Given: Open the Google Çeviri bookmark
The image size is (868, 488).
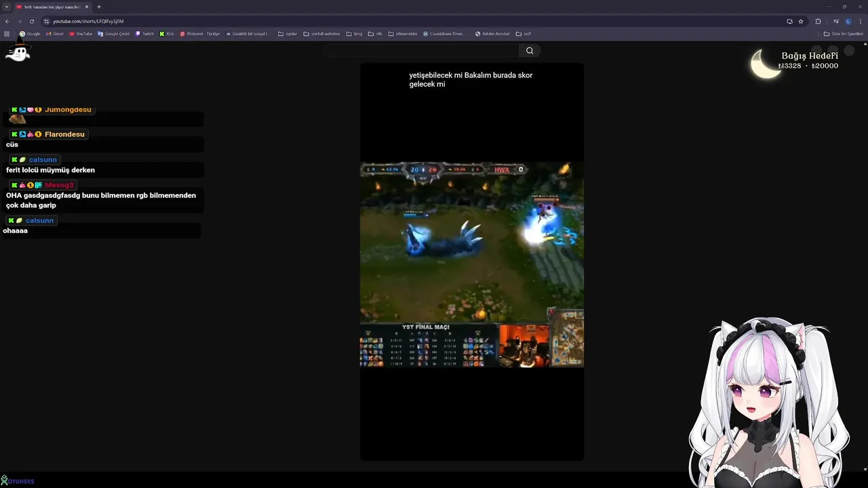Looking at the screenshot, I should point(113,33).
